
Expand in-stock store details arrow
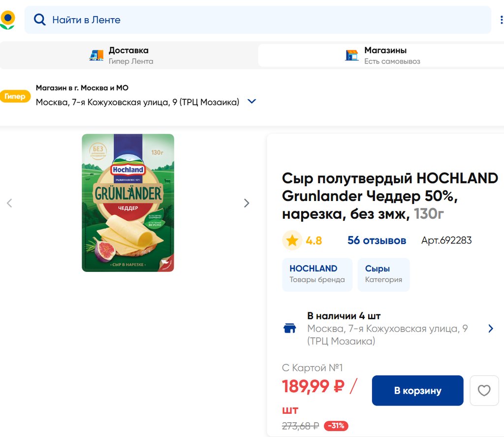point(490,329)
